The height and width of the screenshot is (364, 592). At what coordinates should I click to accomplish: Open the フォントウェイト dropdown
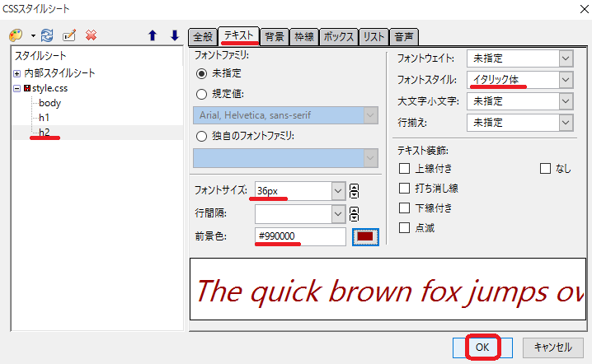(565, 58)
